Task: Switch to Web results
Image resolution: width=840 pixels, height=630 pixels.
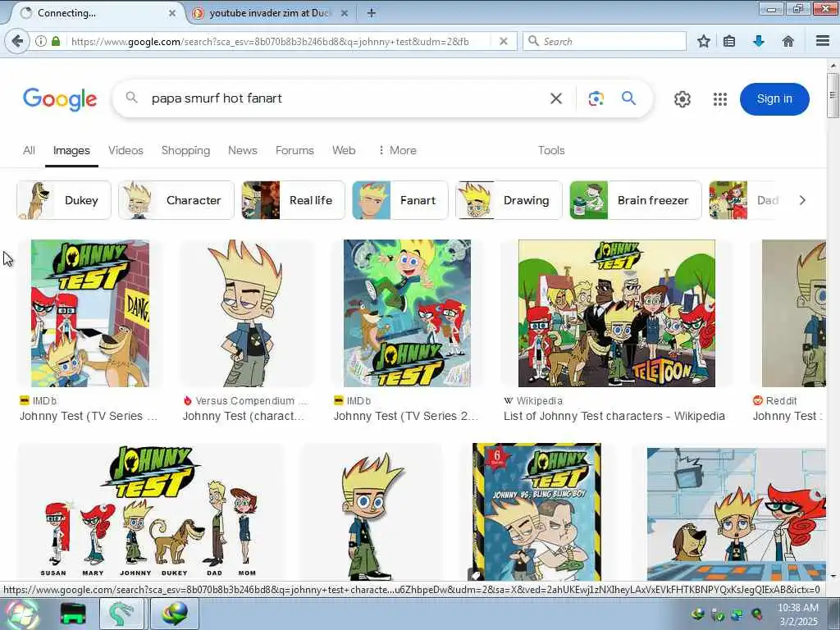Action: (x=344, y=151)
